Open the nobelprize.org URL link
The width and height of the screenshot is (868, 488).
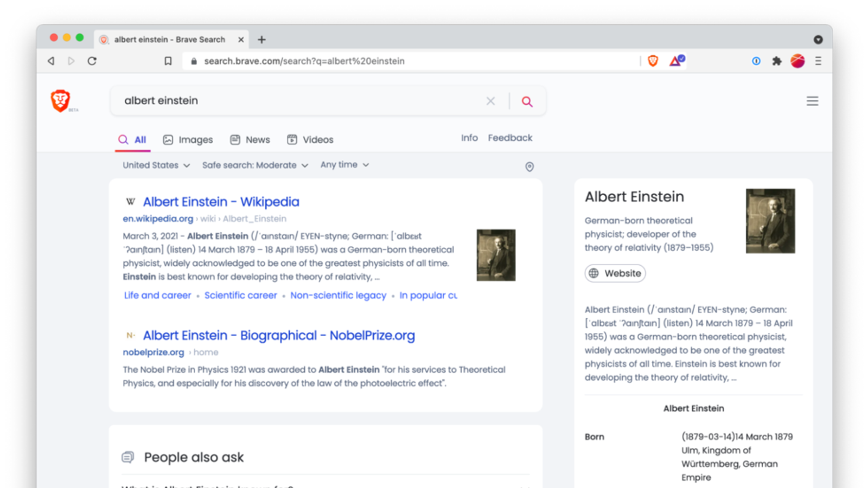(154, 352)
